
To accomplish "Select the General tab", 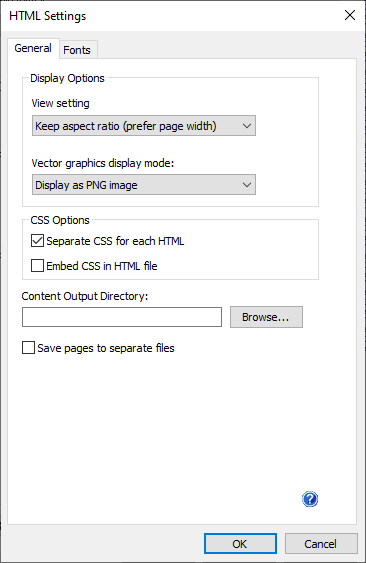I will click(33, 48).
